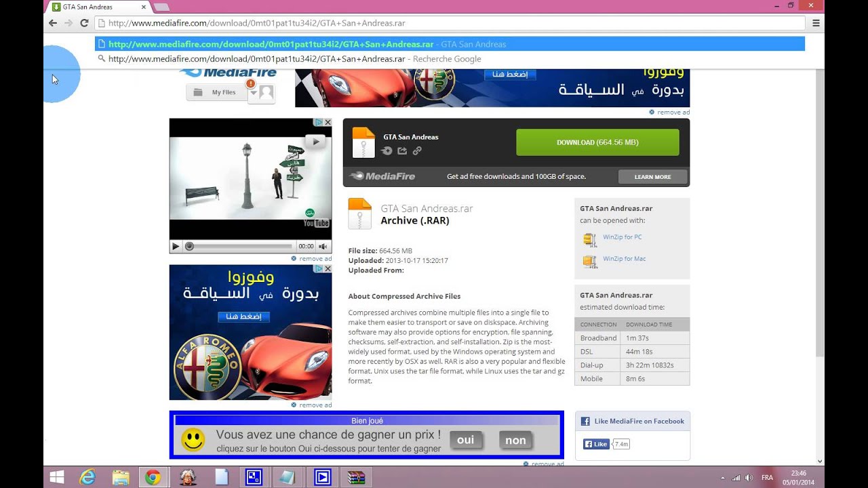This screenshot has height=488, width=868.
Task: Click remove ad under the top banner
Action: (669, 113)
